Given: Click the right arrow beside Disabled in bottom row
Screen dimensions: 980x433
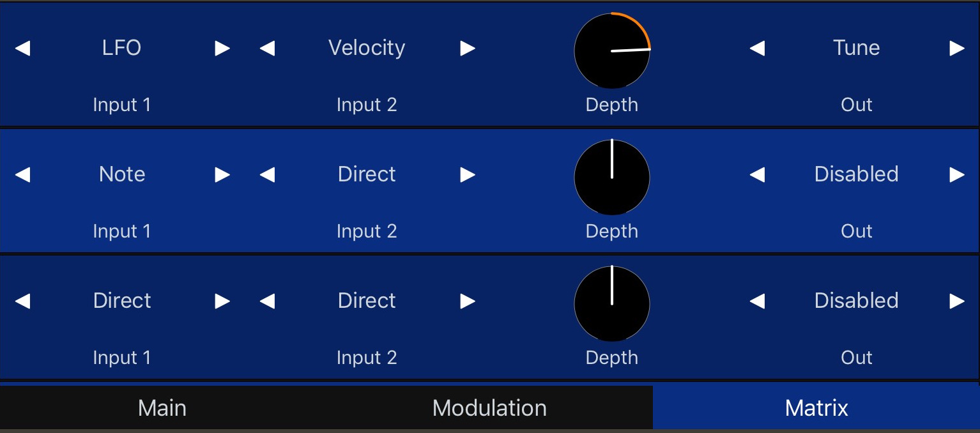Looking at the screenshot, I should tap(955, 301).
